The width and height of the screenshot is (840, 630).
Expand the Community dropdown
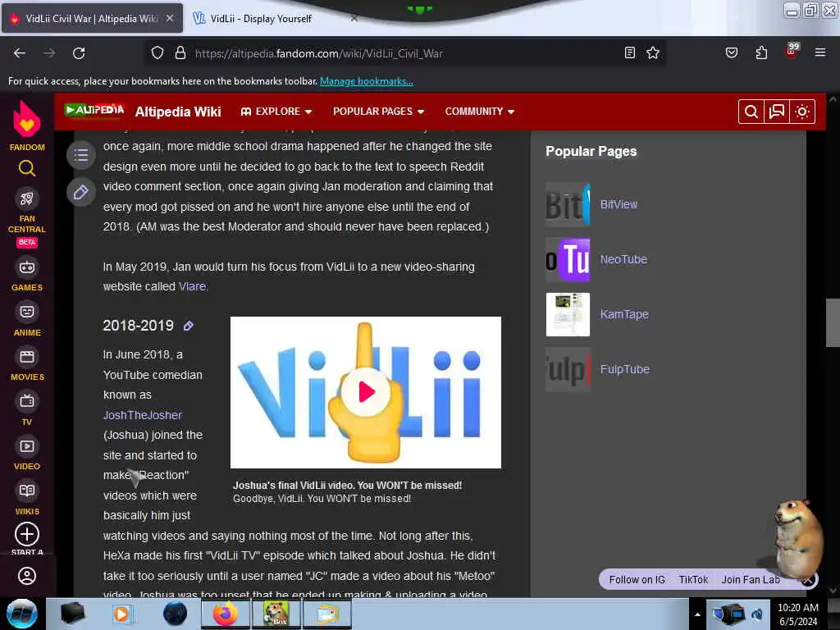(x=479, y=112)
